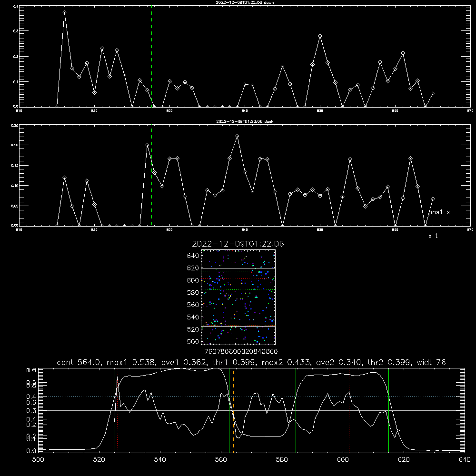
Task: Click the red dotted horizontal line in the scatter image
Action: point(238,278)
